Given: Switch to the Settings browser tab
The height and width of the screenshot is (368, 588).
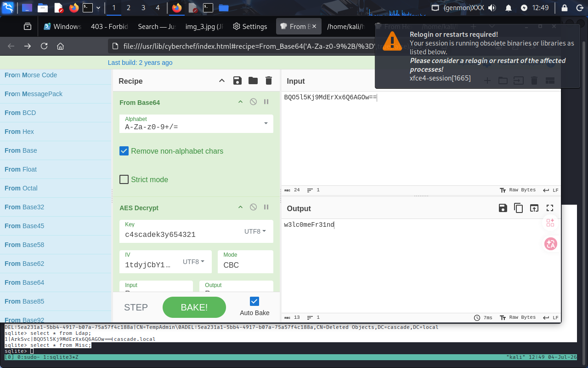Looking at the screenshot, I should (250, 27).
